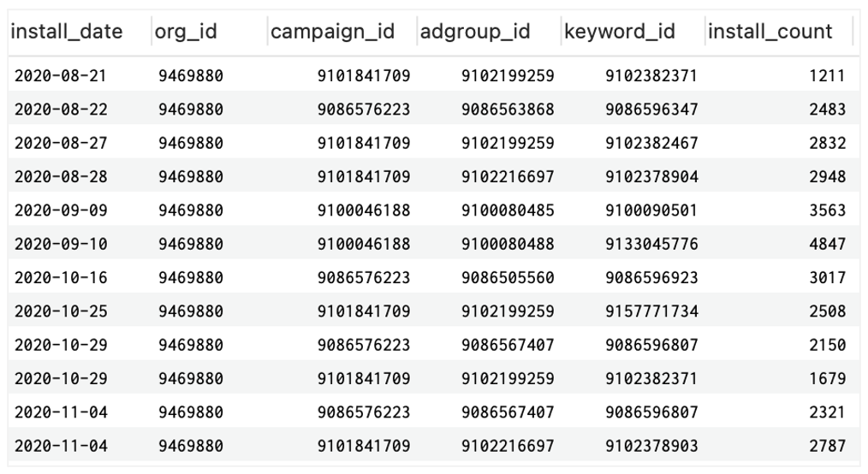Click the install_count column header

click(770, 32)
